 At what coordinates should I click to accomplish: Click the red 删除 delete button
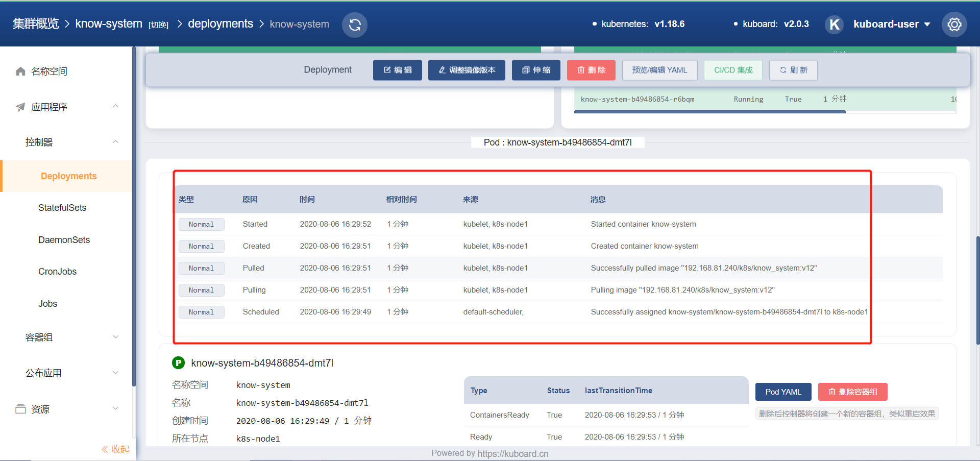591,70
